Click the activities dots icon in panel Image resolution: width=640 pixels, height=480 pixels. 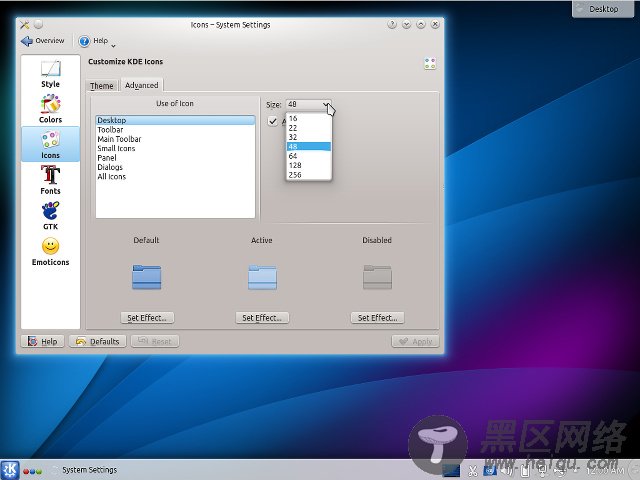pos(32,471)
